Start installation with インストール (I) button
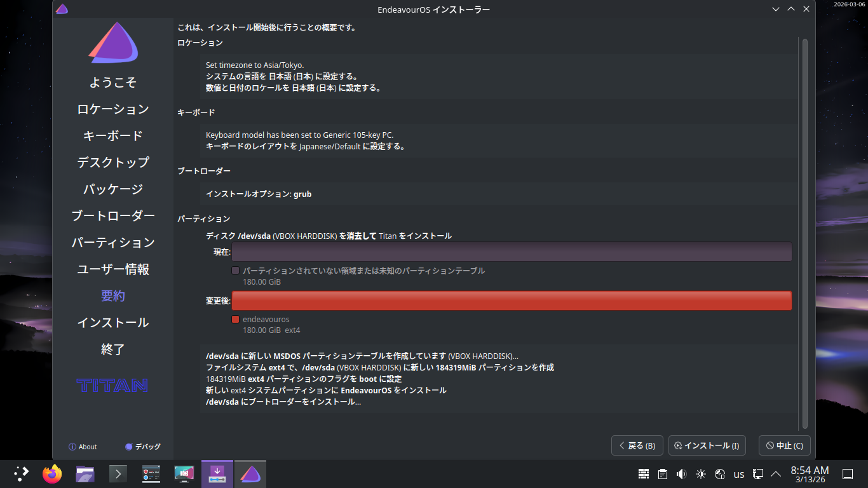This screenshot has height=488, width=868. tap(707, 445)
